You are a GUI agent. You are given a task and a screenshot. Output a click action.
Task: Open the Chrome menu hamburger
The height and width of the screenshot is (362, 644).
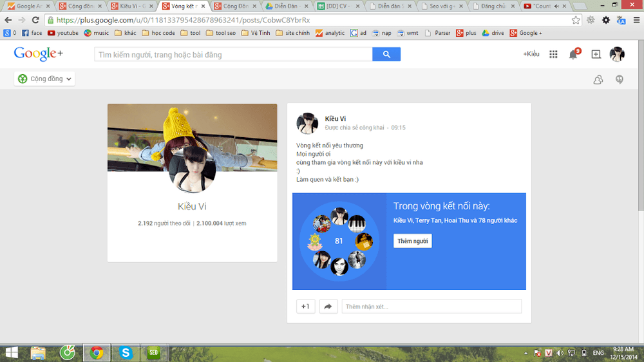coord(636,20)
